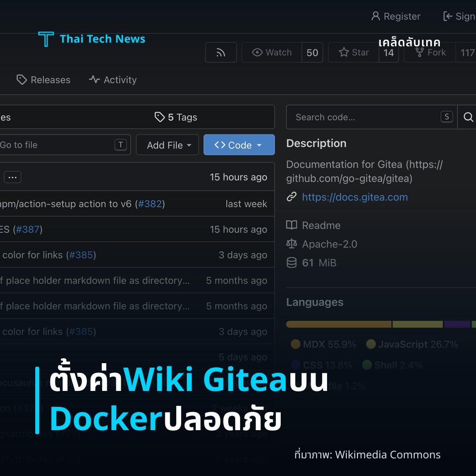
Task: Open the watchers count 50
Action: (312, 52)
